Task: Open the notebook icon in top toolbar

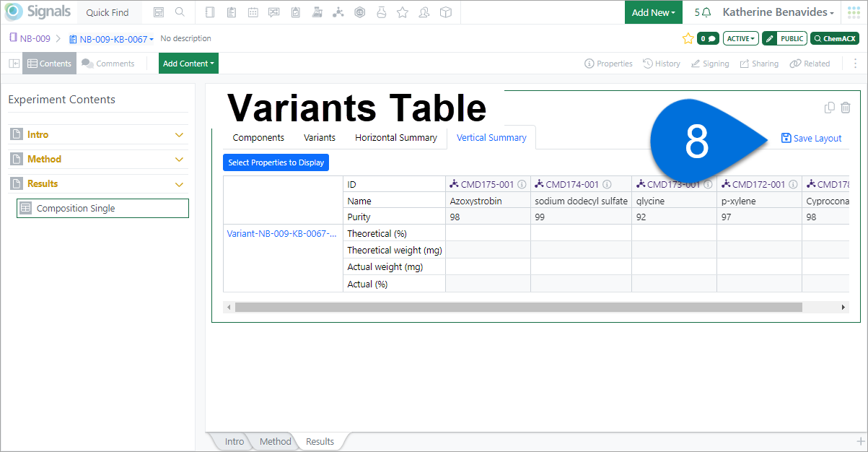Action: pos(210,12)
